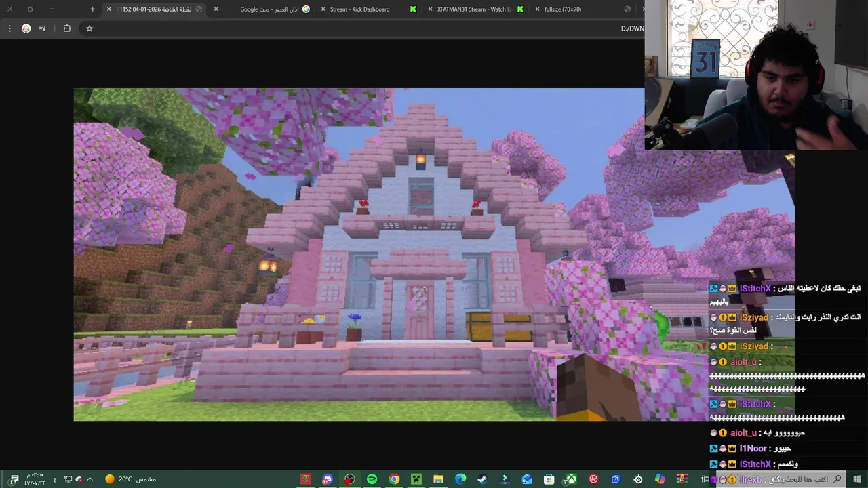Click aiolt_u's message with long repeated characters
The width and height of the screenshot is (868, 488).
click(x=787, y=375)
